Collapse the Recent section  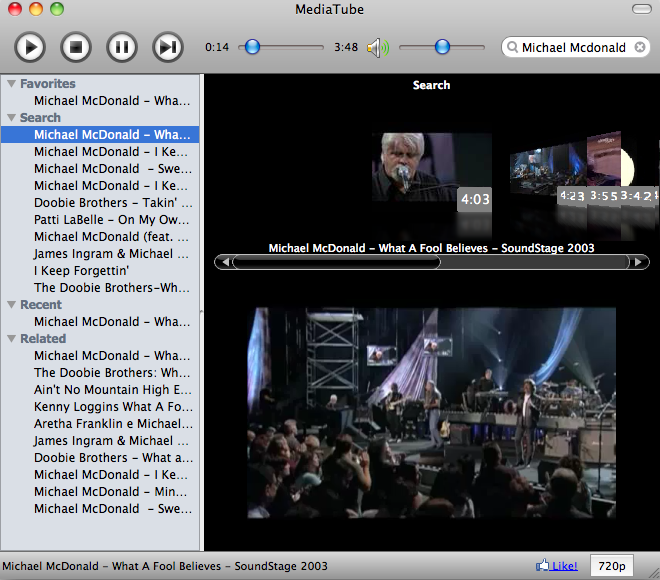click(x=11, y=305)
